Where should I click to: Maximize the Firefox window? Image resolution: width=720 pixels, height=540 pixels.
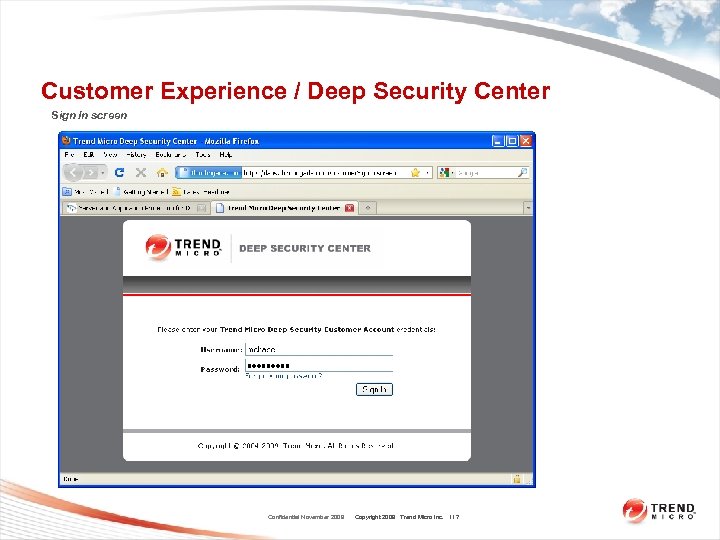point(512,141)
